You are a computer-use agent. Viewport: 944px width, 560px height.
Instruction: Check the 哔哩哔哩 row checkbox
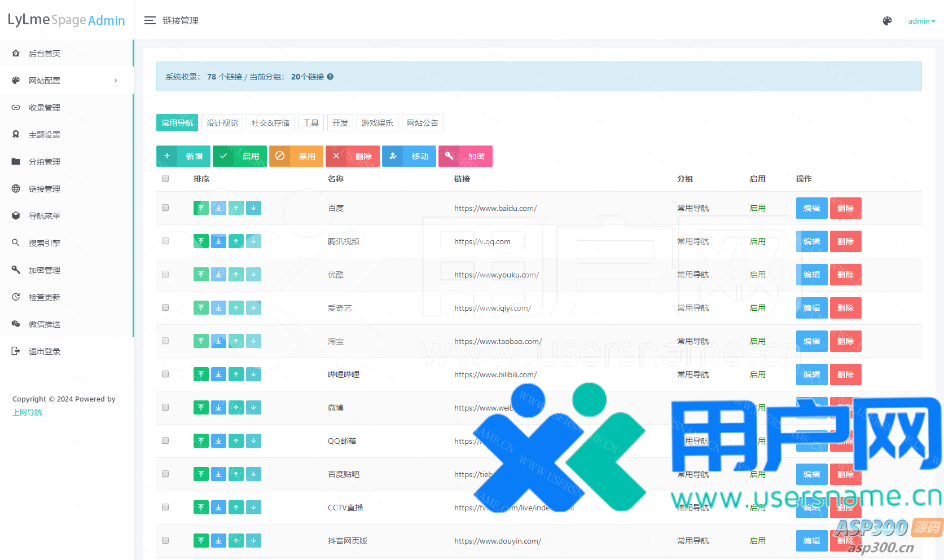pyautogui.click(x=165, y=374)
